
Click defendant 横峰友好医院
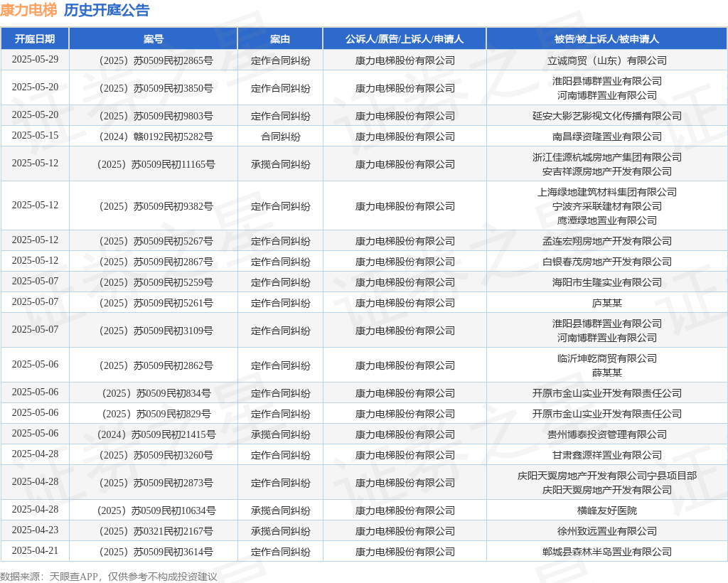pos(607,510)
